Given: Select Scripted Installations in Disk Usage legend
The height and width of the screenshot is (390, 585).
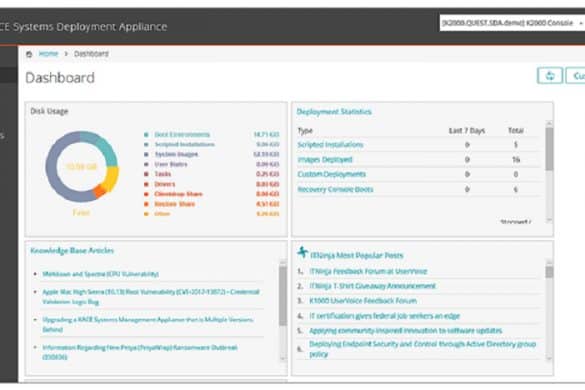Looking at the screenshot, I should coord(184,144).
